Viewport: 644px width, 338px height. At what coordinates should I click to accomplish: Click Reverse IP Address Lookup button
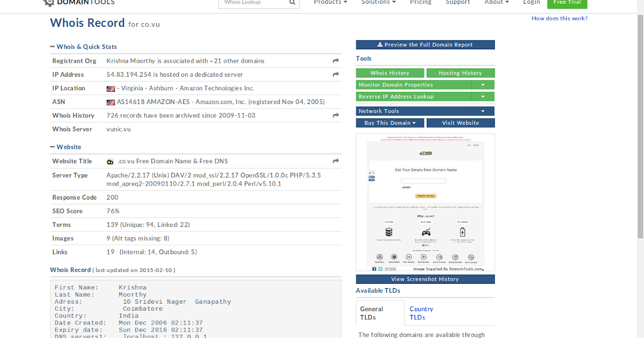(x=414, y=97)
